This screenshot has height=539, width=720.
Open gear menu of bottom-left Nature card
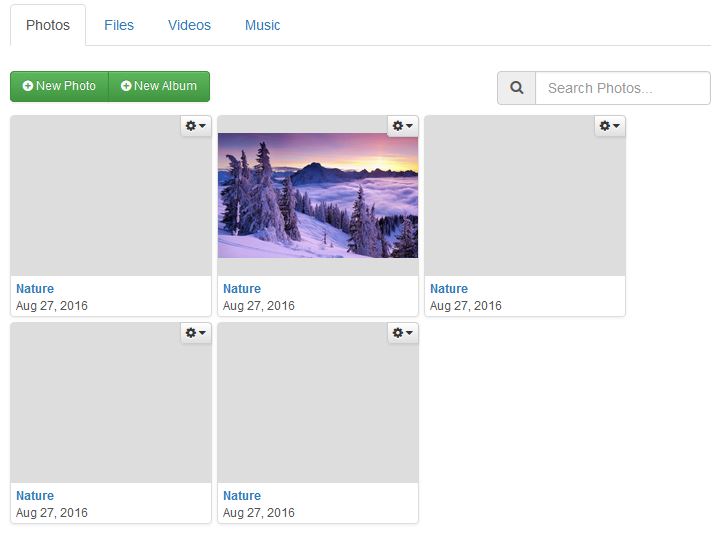(x=196, y=332)
